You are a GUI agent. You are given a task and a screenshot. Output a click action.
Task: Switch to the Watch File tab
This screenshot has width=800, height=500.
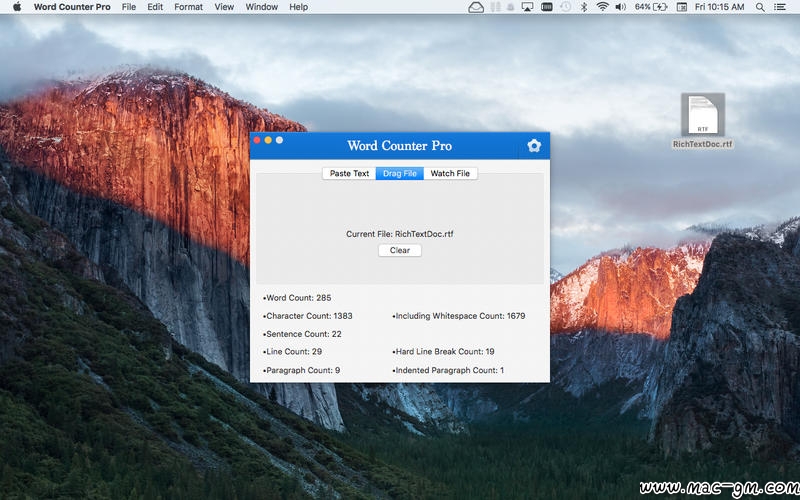(450, 173)
